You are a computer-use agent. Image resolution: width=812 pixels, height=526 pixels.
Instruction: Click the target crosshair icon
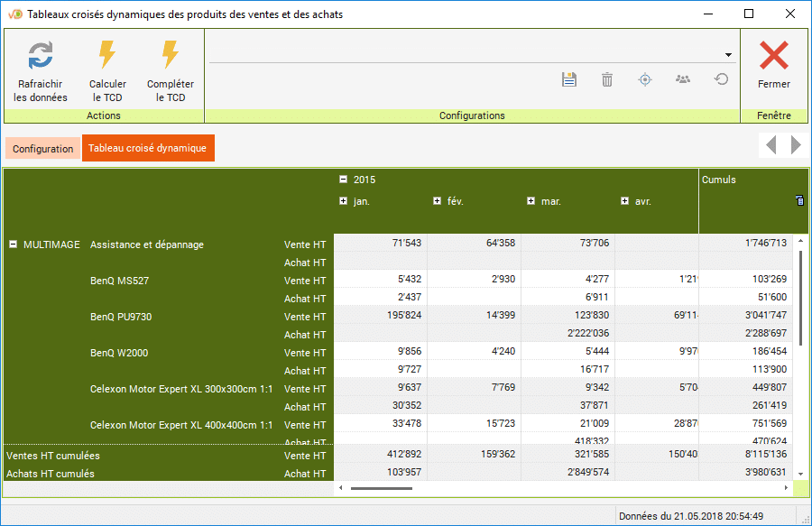coord(645,79)
